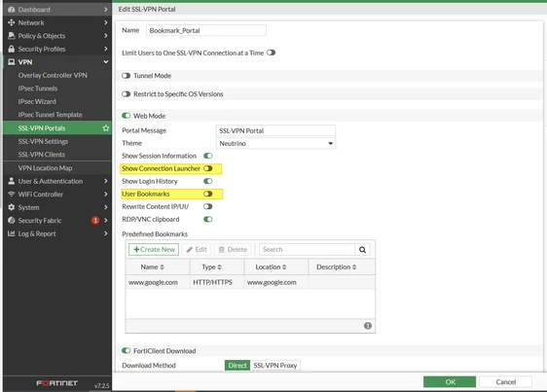Click the Policy & Objects icon

point(11,36)
